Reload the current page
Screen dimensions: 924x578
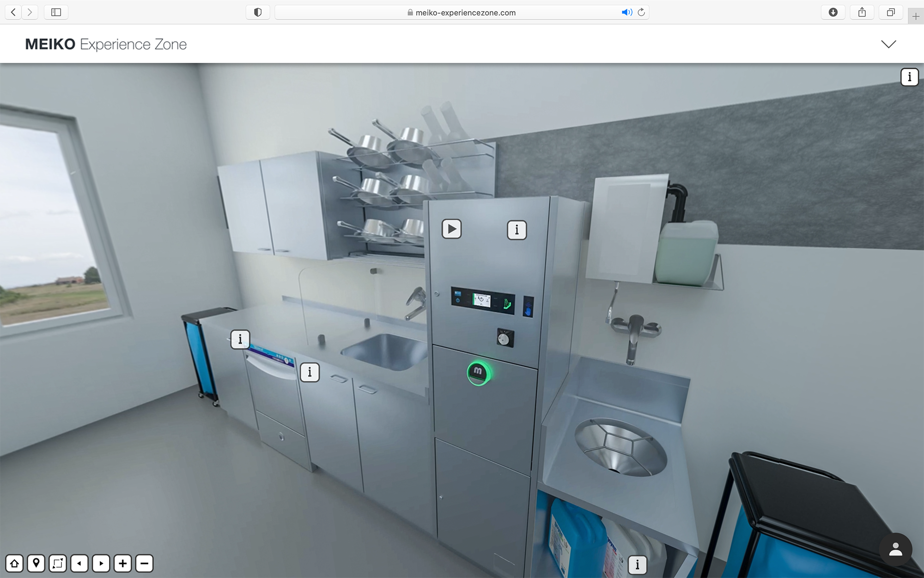coord(641,12)
